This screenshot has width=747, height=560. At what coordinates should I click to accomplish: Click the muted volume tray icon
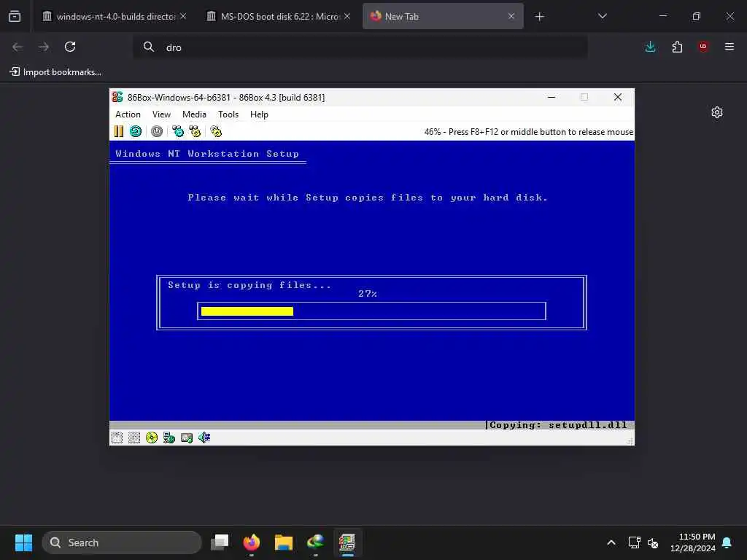653,542
